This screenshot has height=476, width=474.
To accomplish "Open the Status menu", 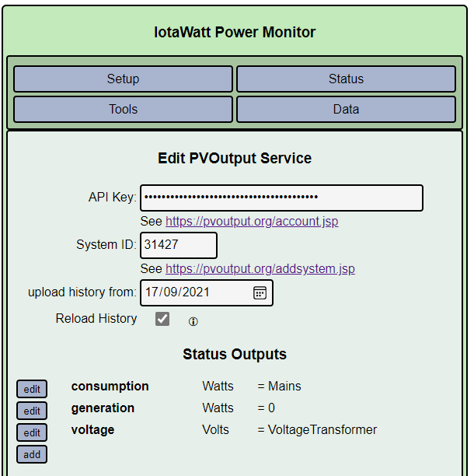I will point(346,79).
